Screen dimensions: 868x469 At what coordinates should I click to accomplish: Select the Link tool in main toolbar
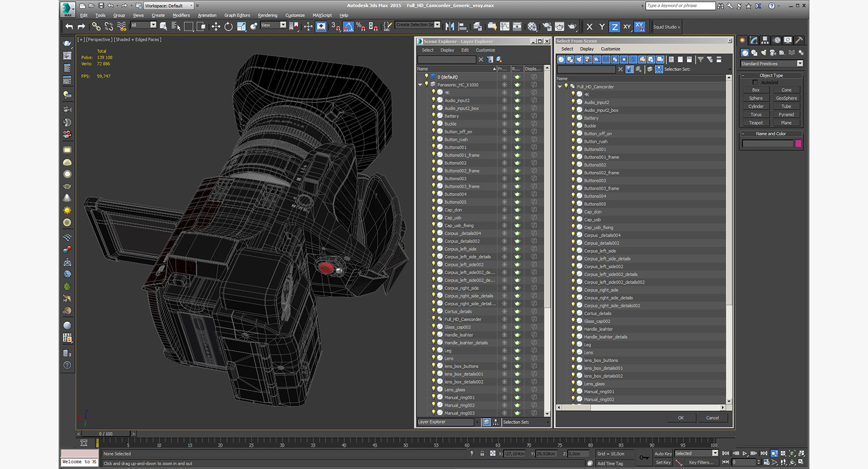(96, 26)
